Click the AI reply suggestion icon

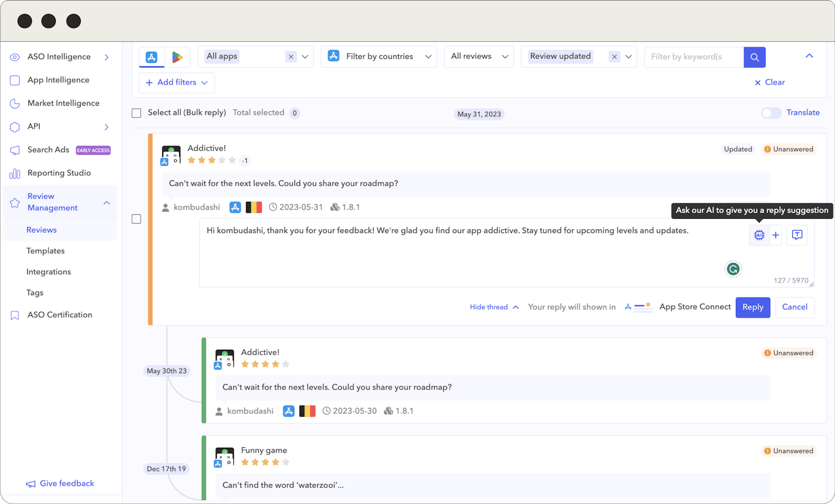(x=759, y=235)
